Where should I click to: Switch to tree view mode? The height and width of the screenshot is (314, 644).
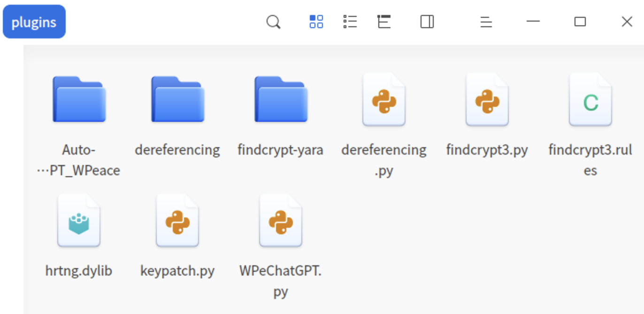point(384,22)
